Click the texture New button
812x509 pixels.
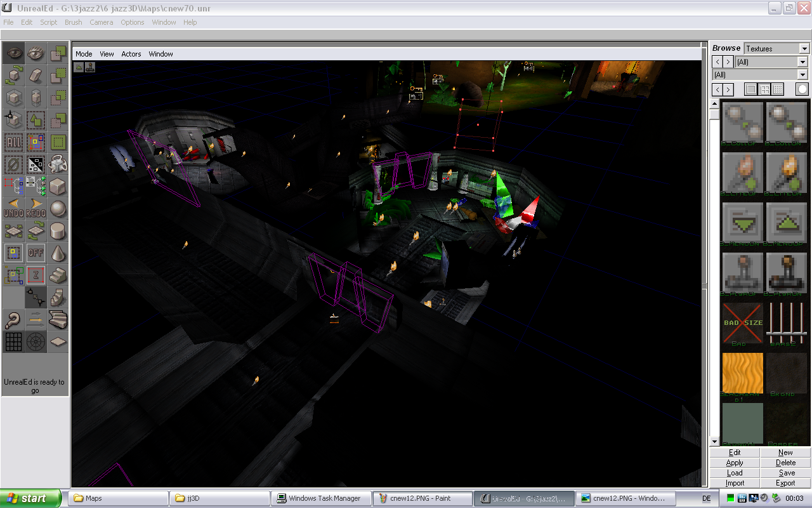pyautogui.click(x=785, y=453)
